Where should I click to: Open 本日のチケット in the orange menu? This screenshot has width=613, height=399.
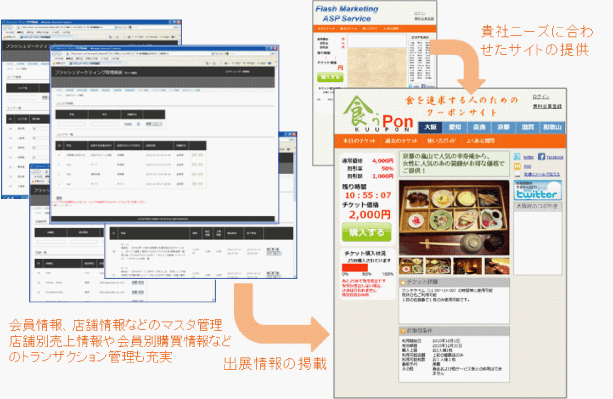[359, 141]
